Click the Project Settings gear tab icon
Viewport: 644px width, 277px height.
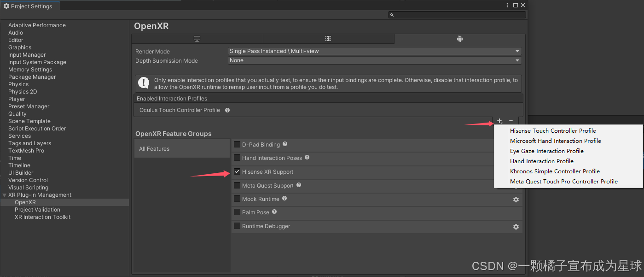(x=6, y=6)
